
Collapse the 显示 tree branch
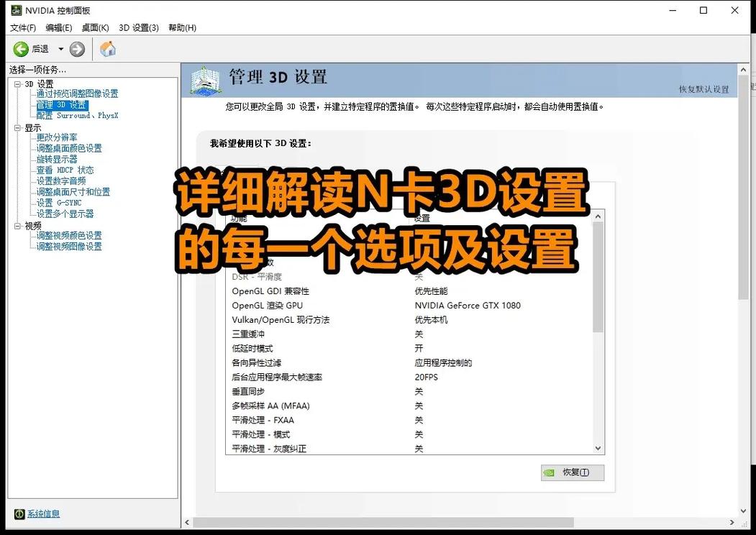click(x=16, y=127)
